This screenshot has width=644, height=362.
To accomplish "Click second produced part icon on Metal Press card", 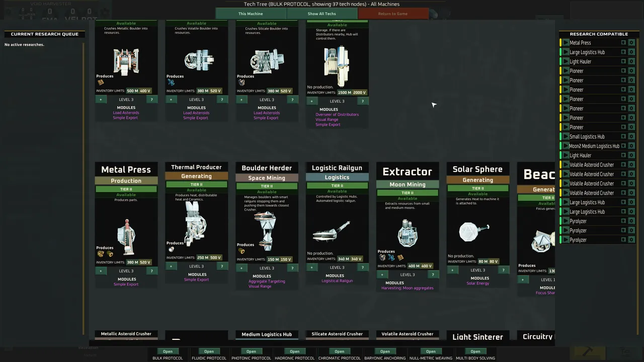I will (110, 254).
